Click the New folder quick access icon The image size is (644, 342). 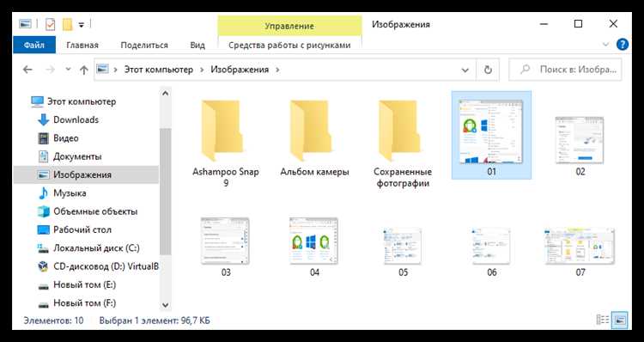(x=67, y=24)
